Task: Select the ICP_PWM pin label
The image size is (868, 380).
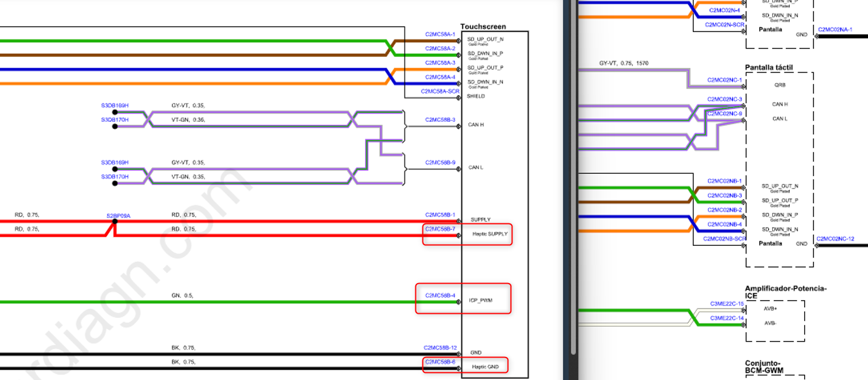Action: click(x=480, y=300)
